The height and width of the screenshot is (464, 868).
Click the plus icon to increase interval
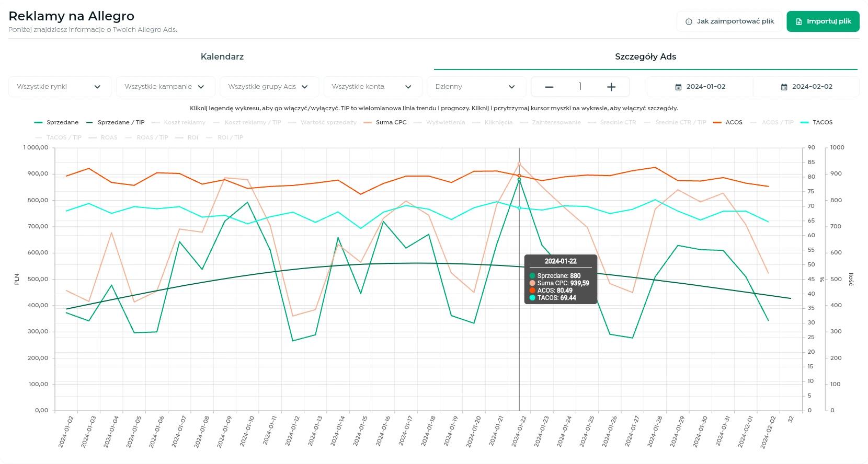pos(611,87)
